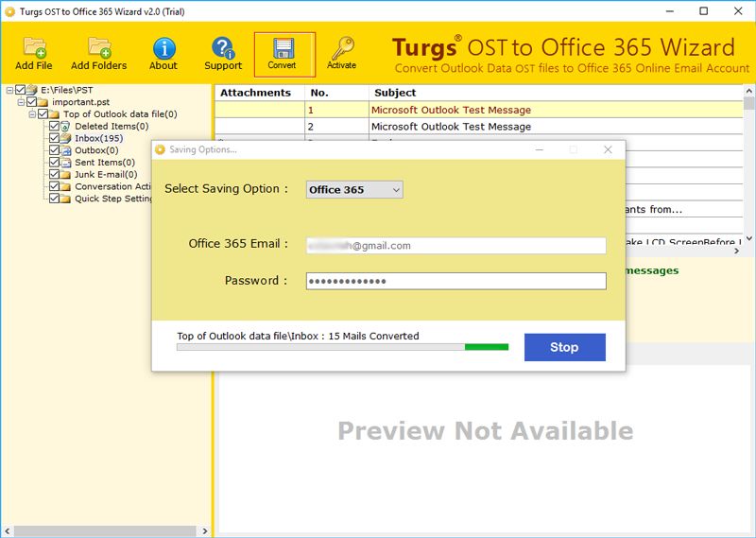Collapse Top of Outlook data file node
Image resolution: width=756 pixels, height=538 pixels.
tap(32, 114)
